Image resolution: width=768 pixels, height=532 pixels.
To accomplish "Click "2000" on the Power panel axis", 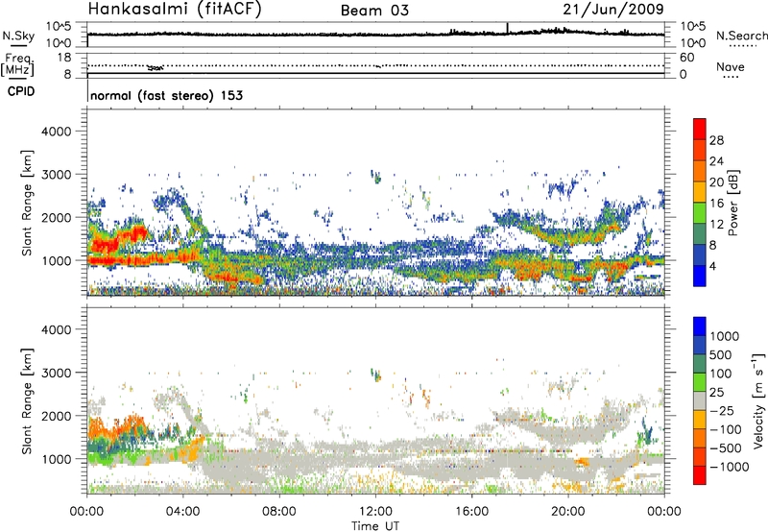I will [56, 217].
